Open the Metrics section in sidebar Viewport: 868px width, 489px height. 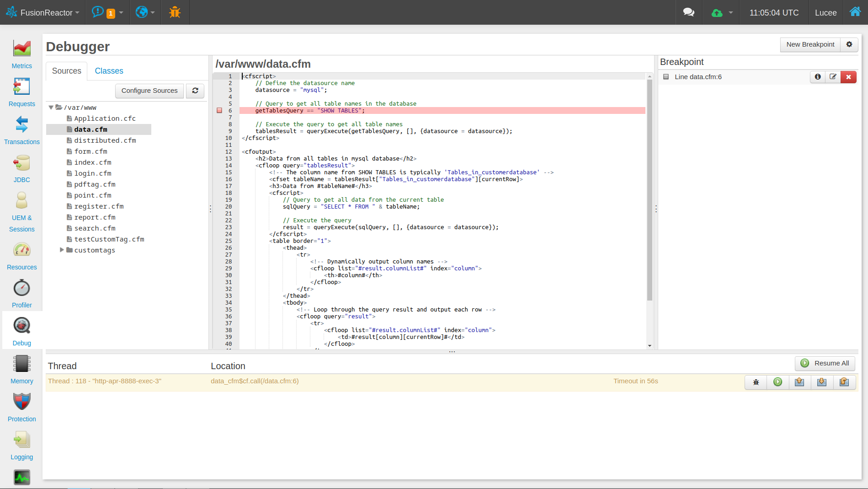pyautogui.click(x=22, y=54)
